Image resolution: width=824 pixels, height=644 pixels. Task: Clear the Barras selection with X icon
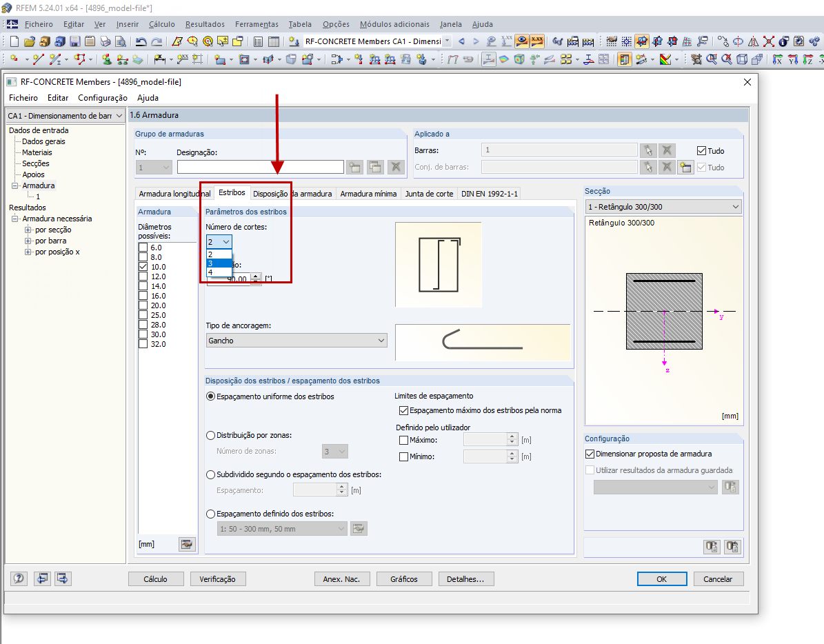pos(667,151)
